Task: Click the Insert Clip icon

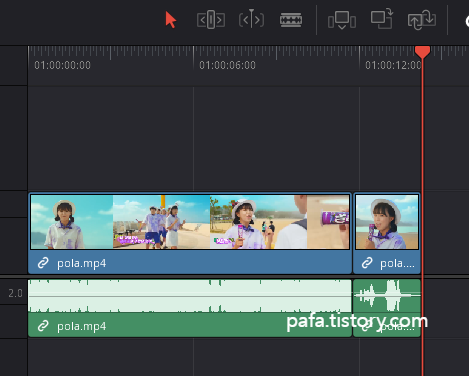Action: click(x=342, y=20)
